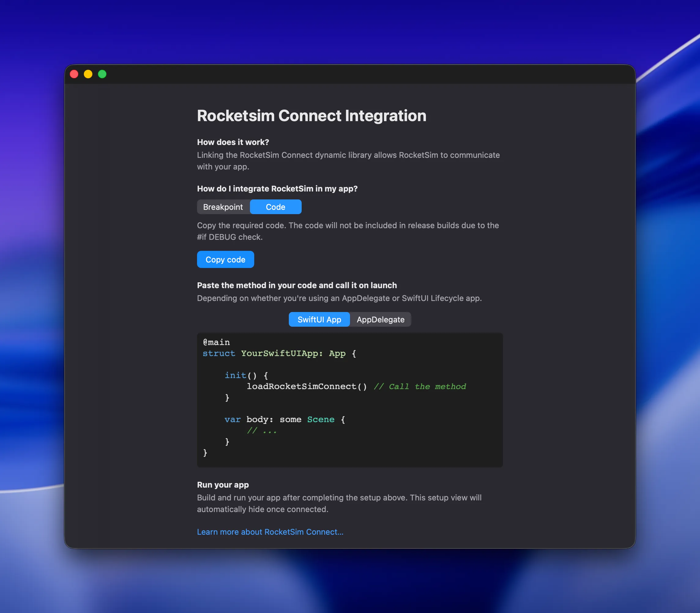The height and width of the screenshot is (613, 700).
Task: Click 'automatically hide once connected.' text
Action: (262, 509)
